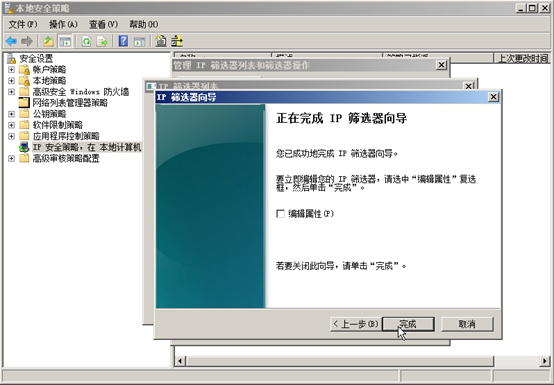The image size is (554, 385).
Task: Open the 文件(F) menu
Action: [x=23, y=24]
